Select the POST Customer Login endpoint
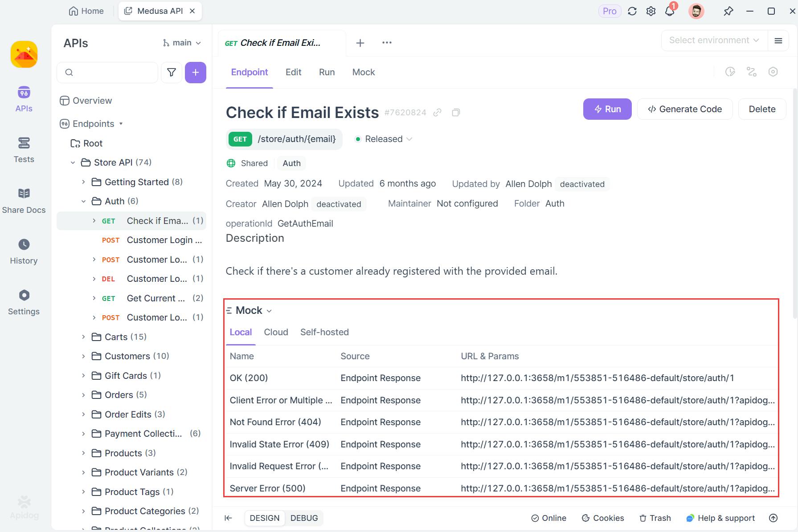This screenshot has height=532, width=798. [x=132, y=240]
